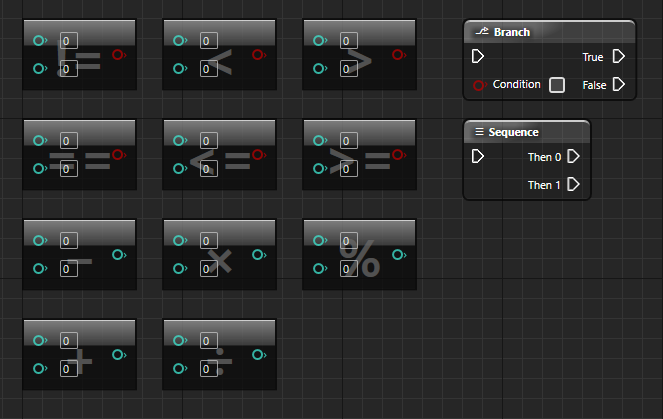
Task: Click the Branch node's header icon
Action: click(482, 31)
